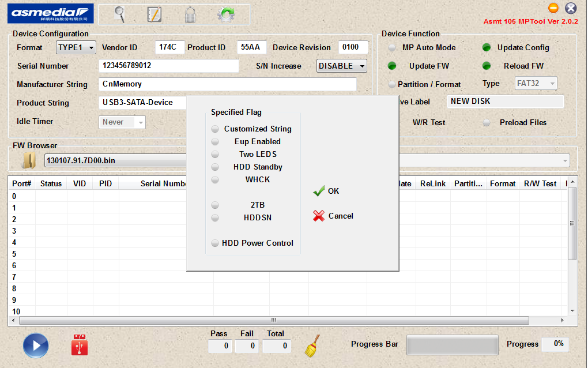Confirm with the green check OK button
588x368 pixels.
coord(326,191)
